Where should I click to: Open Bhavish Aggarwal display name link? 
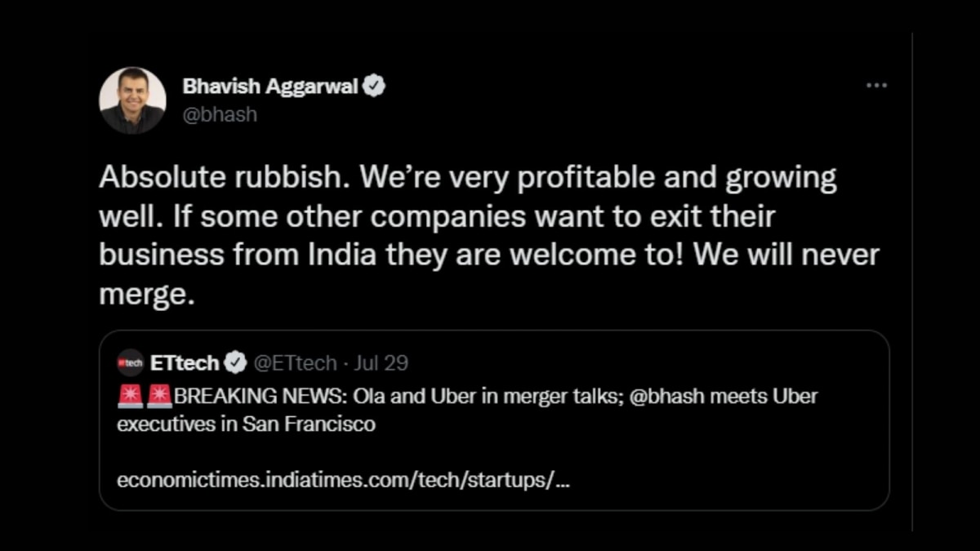(x=270, y=87)
